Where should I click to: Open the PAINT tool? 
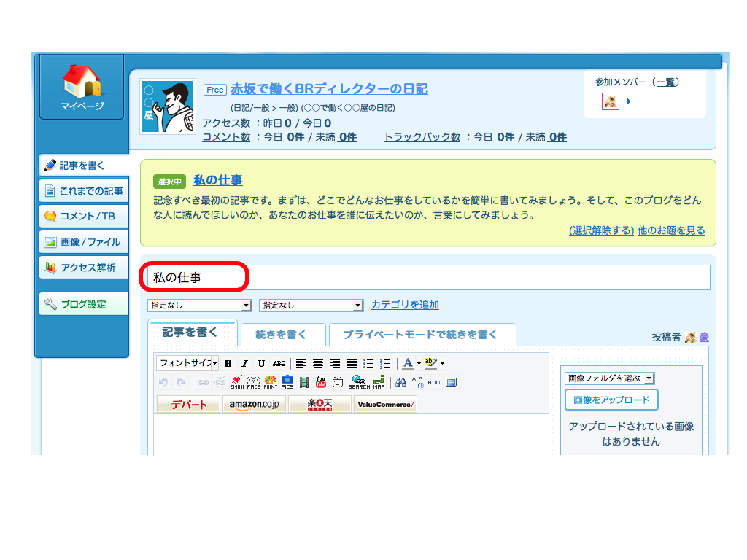click(270, 382)
